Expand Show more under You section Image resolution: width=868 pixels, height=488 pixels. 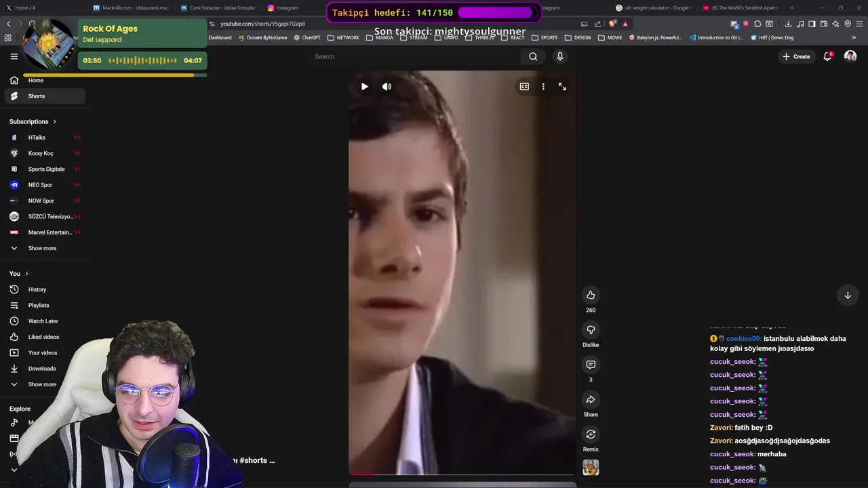pyautogui.click(x=45, y=384)
